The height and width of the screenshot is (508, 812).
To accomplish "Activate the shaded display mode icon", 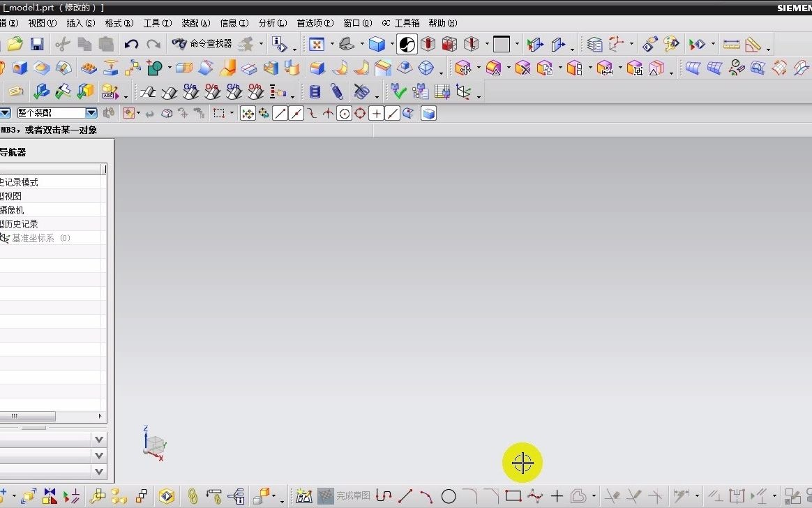I will point(407,44).
